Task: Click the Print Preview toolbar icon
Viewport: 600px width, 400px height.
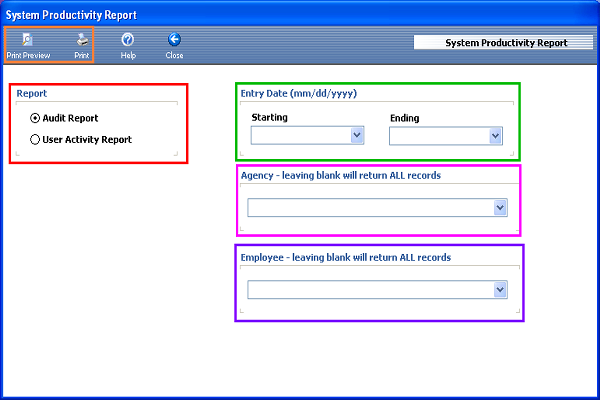Action: click(28, 40)
